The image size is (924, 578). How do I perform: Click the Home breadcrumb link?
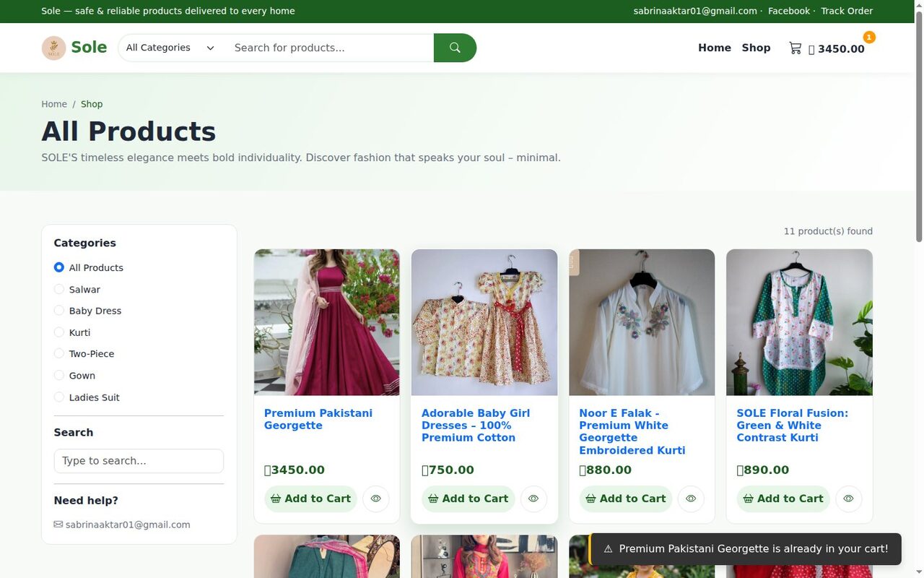coord(54,104)
